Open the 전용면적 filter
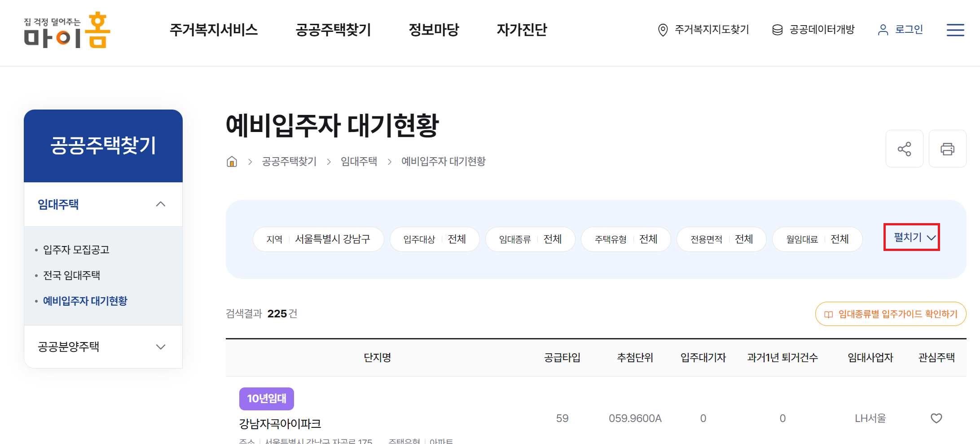The height and width of the screenshot is (444, 980). point(721,239)
